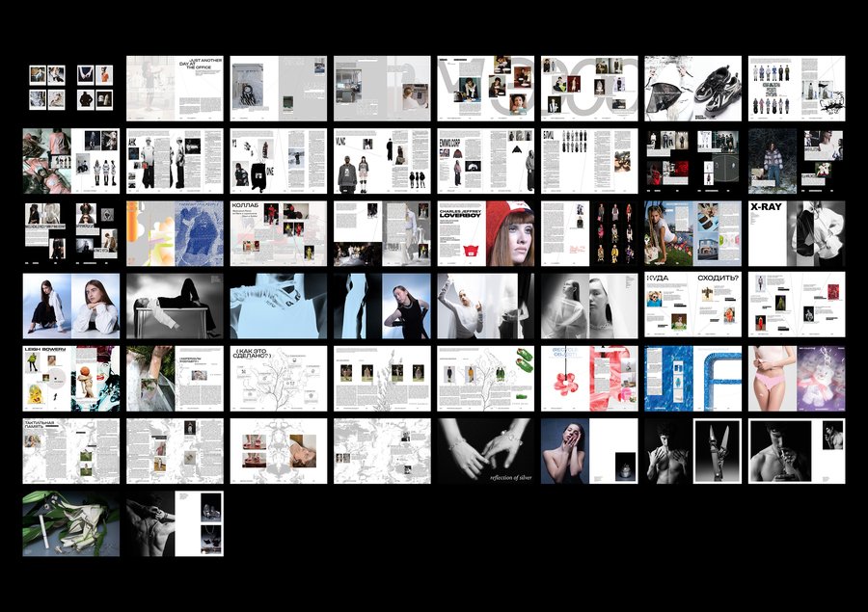The width and height of the screenshot is (868, 612).
Task: Select the plaid jacket in snow spread
Action: [x=798, y=161]
